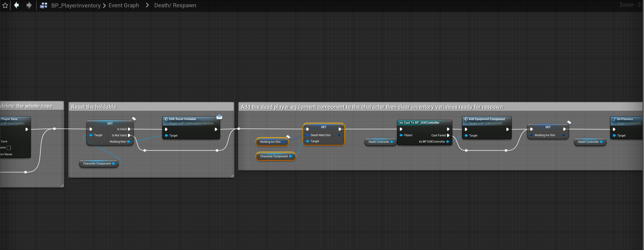Navigate forward with the right arrow
The height and width of the screenshot is (250, 644).
[x=29, y=5]
